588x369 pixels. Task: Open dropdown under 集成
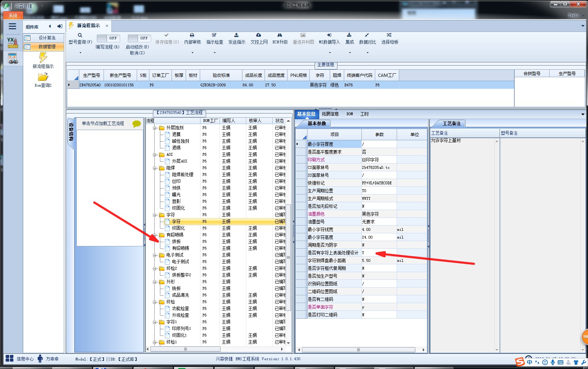pyautogui.click(x=350, y=53)
